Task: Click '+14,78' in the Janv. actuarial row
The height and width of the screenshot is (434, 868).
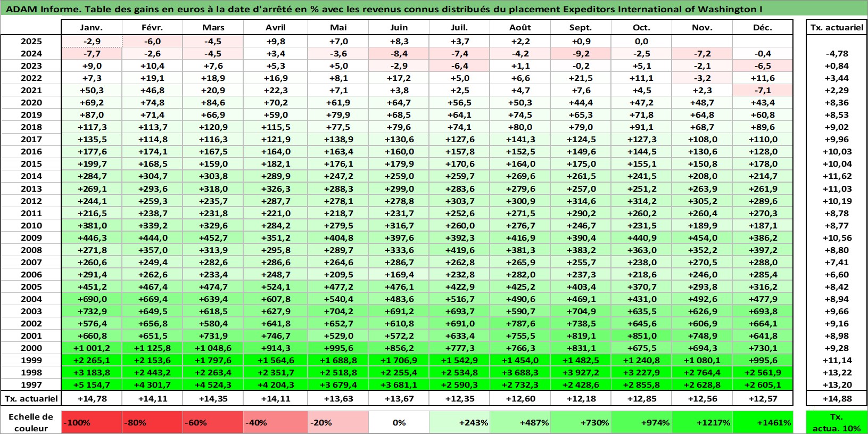Action: pos(92,398)
